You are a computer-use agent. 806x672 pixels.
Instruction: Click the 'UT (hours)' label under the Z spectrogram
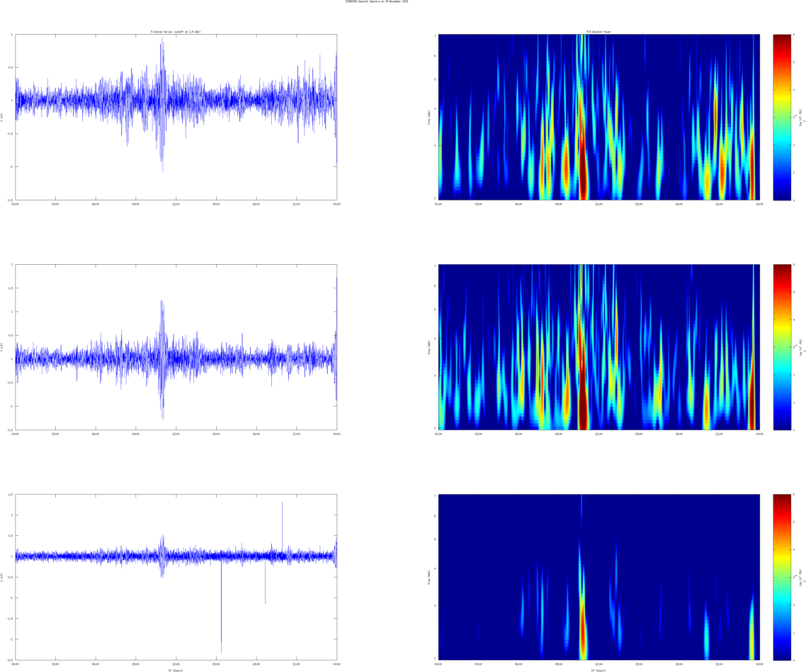tap(599, 670)
